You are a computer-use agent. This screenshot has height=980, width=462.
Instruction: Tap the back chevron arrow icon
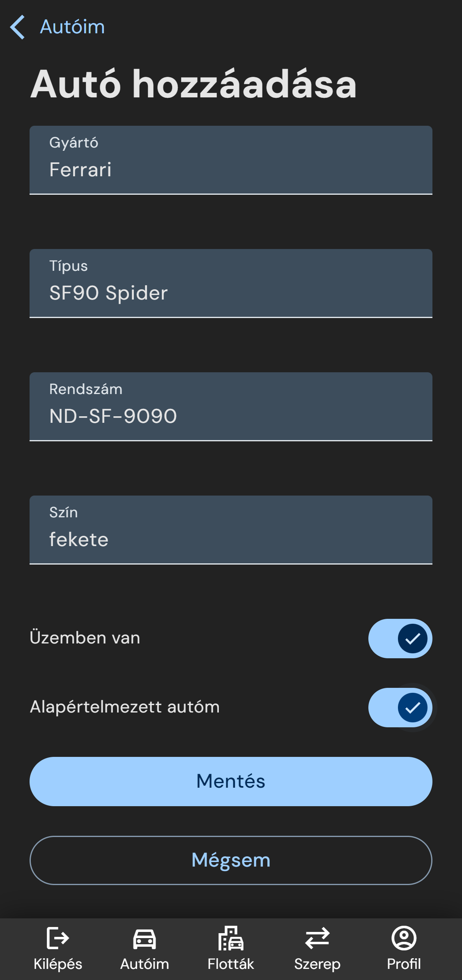click(x=18, y=27)
